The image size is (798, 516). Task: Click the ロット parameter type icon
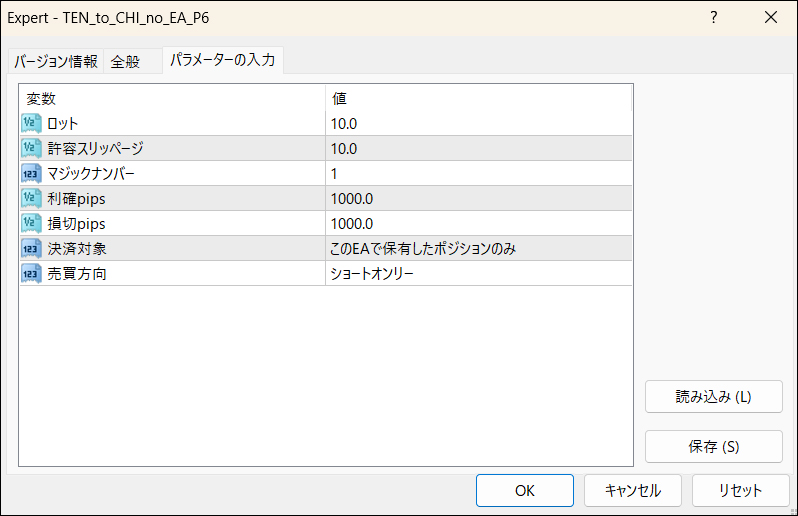30,124
